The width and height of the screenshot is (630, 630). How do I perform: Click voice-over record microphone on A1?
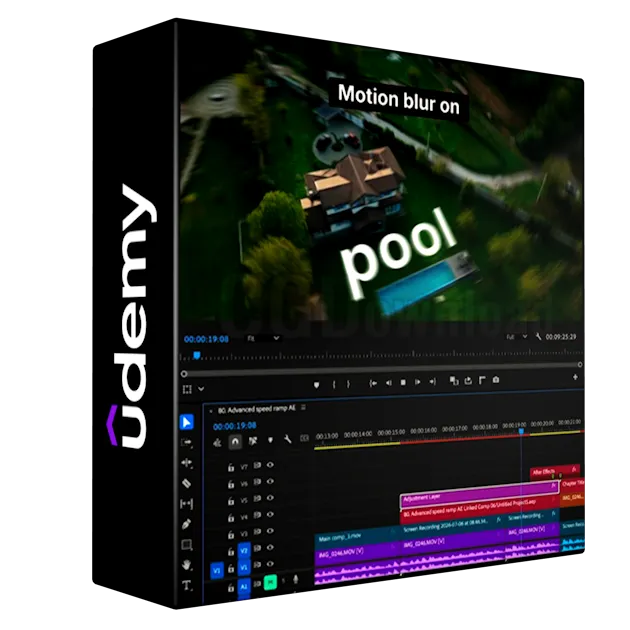coord(296,579)
